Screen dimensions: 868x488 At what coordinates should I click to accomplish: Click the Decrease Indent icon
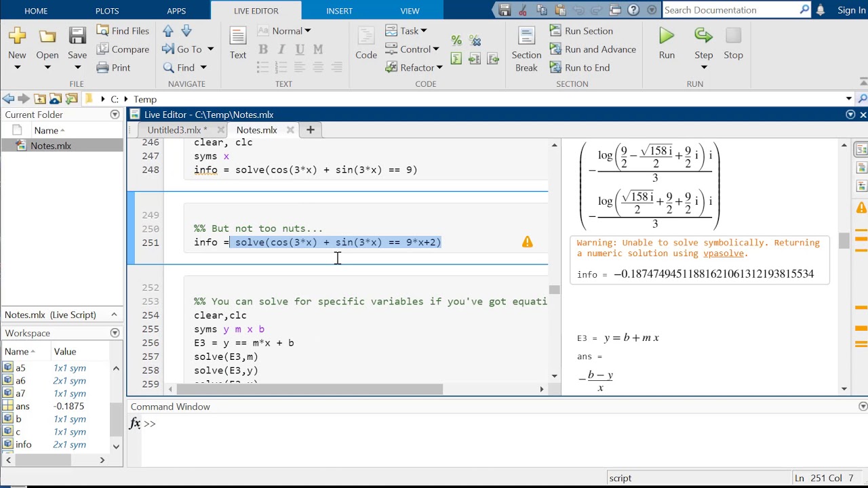pos(494,59)
